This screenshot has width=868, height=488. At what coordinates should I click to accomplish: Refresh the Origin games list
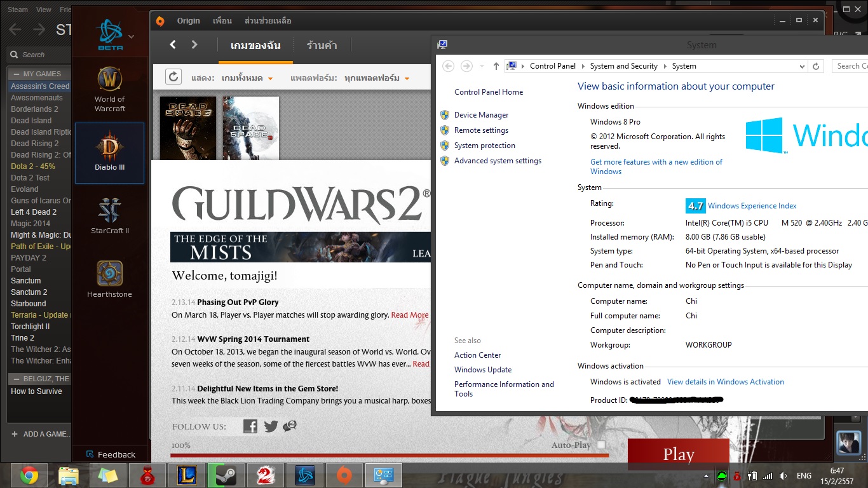point(173,77)
